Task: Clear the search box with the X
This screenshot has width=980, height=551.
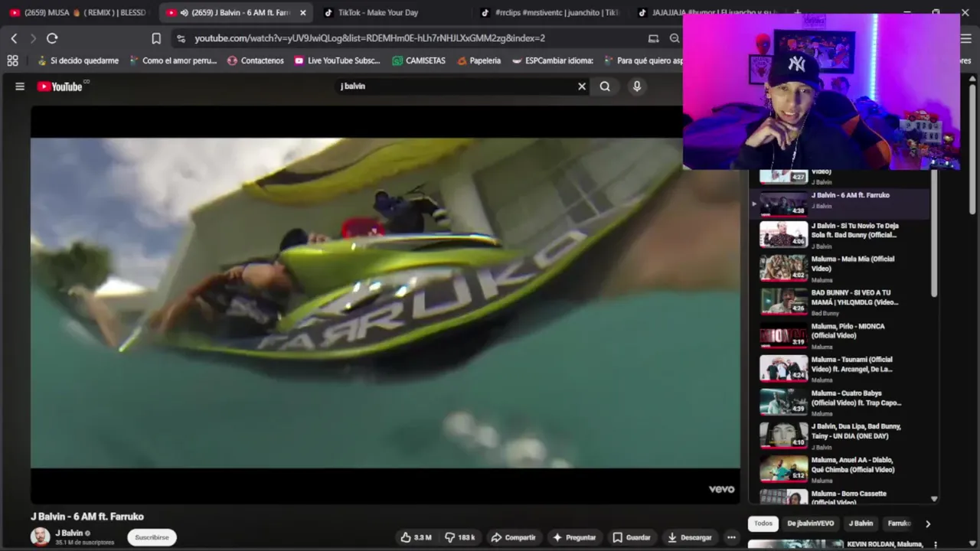Action: pyautogui.click(x=582, y=86)
